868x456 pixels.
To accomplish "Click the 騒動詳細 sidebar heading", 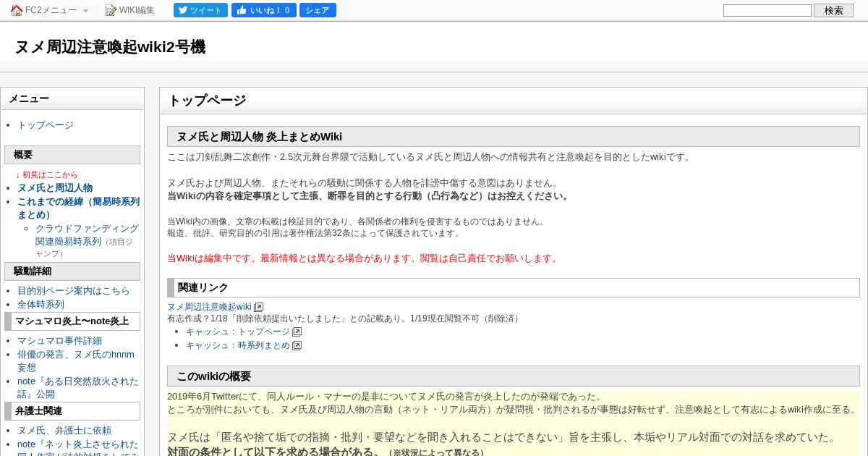I will pyautogui.click(x=72, y=271).
